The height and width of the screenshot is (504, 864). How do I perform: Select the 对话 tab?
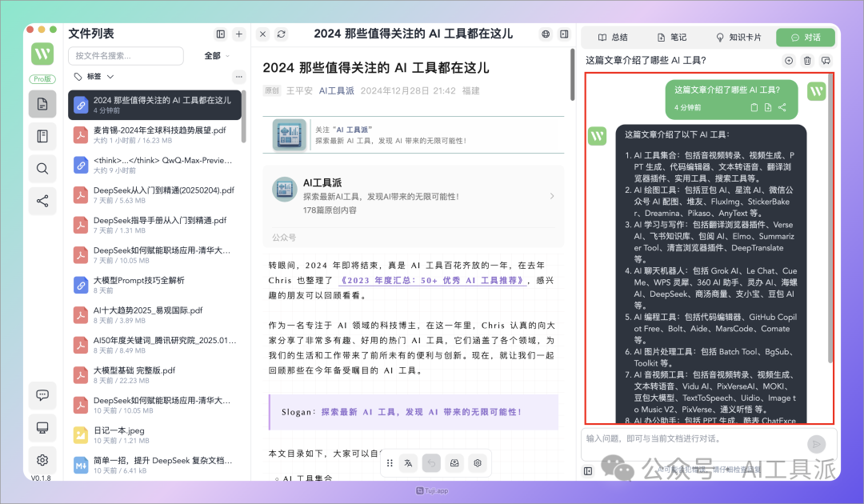tap(806, 38)
